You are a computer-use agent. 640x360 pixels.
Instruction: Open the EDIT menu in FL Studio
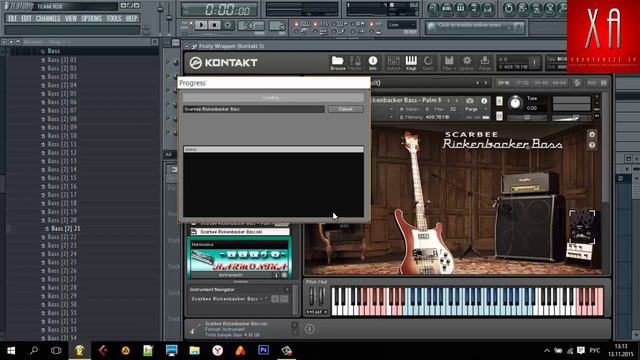(26, 18)
